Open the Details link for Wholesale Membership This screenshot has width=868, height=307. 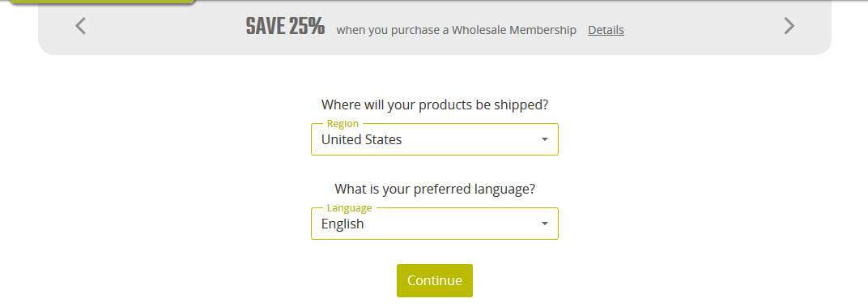click(606, 30)
